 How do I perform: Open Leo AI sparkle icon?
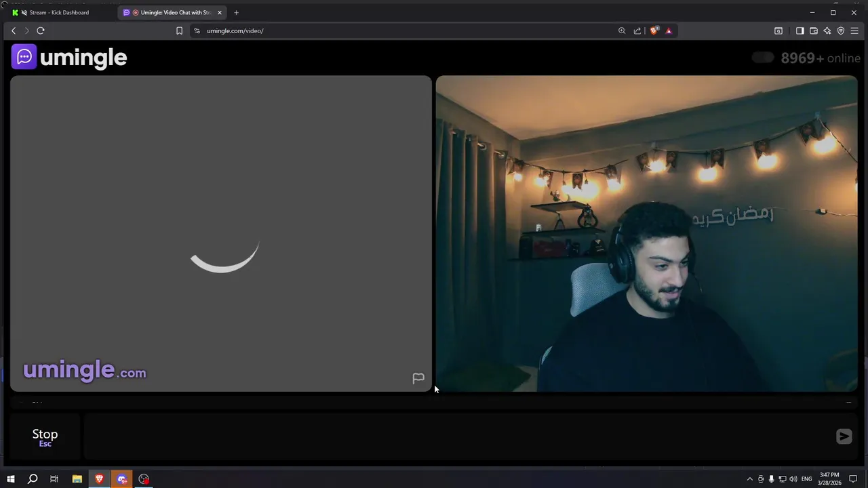click(827, 30)
